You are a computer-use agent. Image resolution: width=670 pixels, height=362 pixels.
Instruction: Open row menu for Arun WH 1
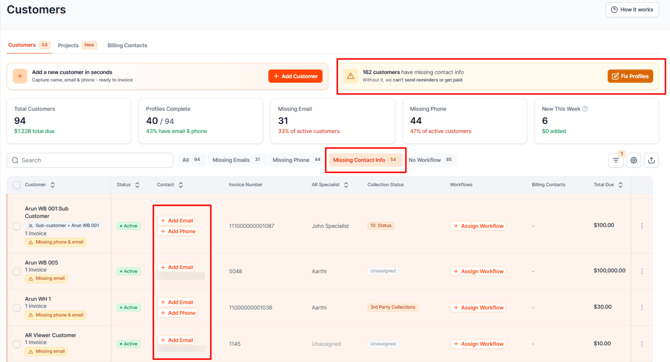click(x=642, y=307)
